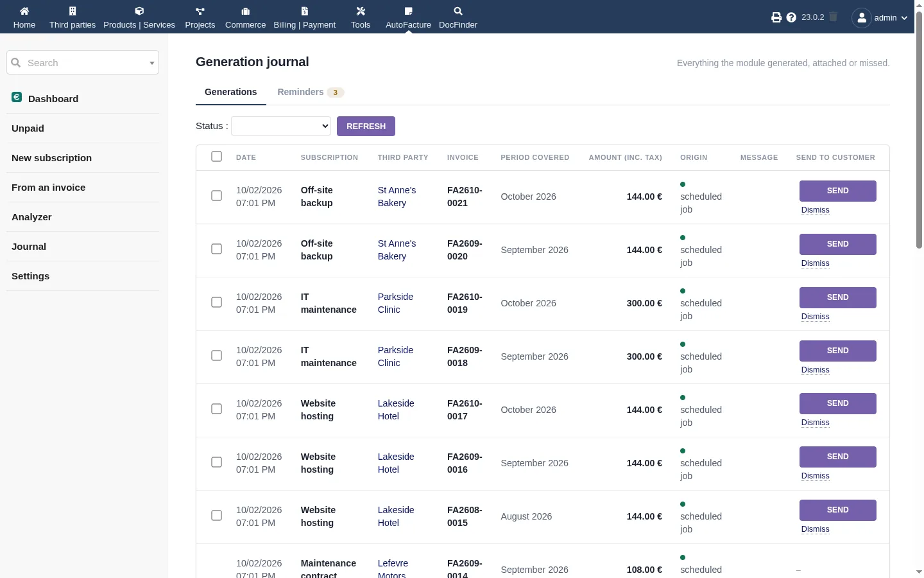924x578 pixels.
Task: Open the help question mark icon
Action: coord(791,17)
